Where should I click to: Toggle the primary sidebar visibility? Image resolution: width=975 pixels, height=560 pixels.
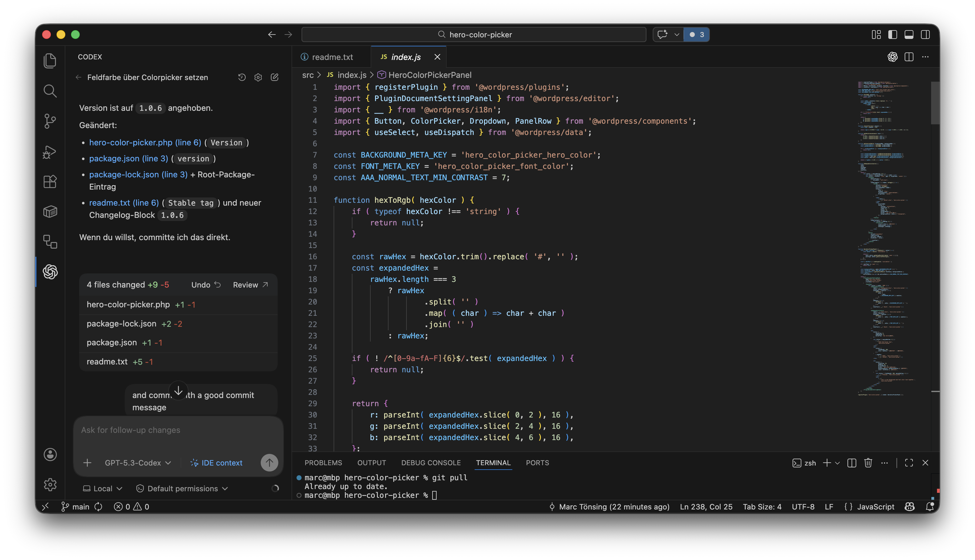(x=893, y=35)
